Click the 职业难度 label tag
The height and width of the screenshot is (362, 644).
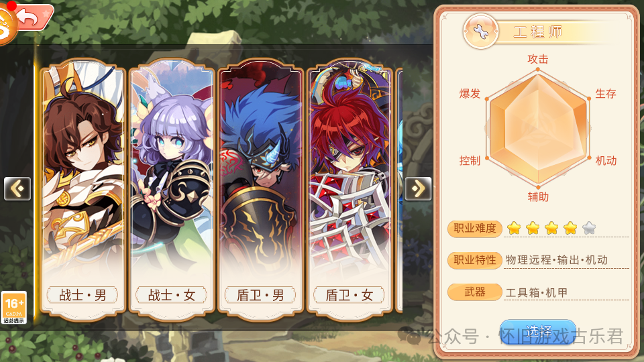coord(475,228)
